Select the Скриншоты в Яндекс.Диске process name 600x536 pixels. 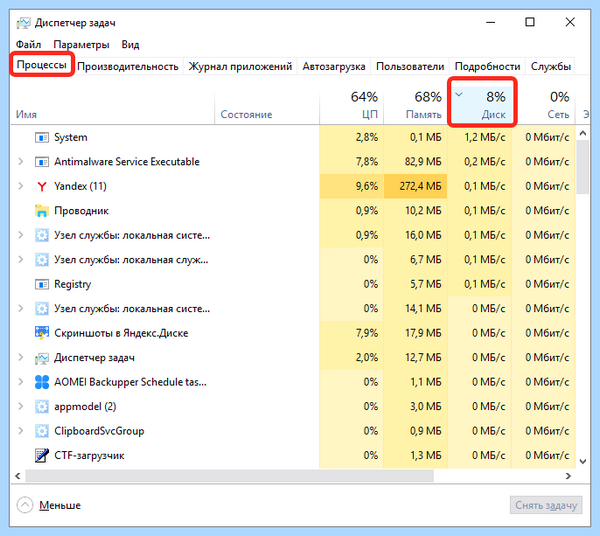coord(121,333)
